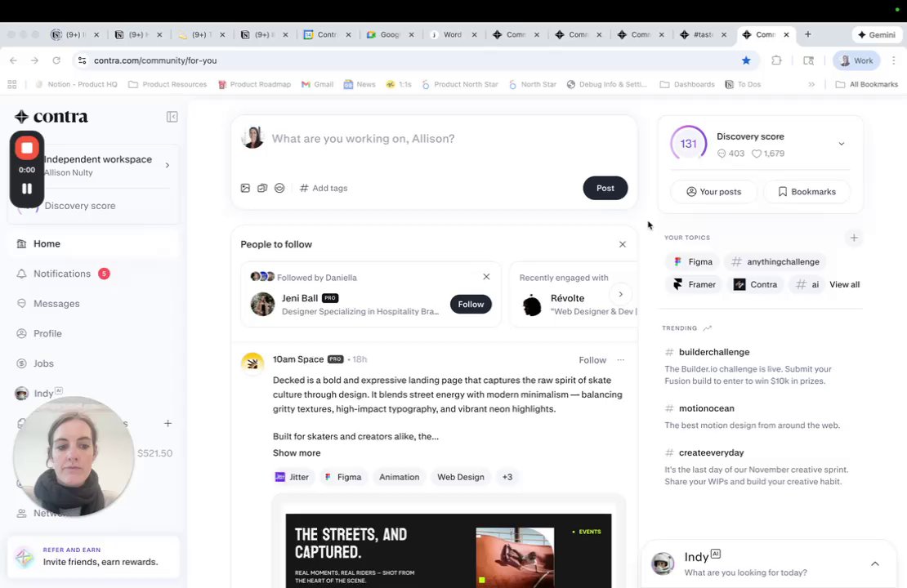Open browser extensions menu

tap(776, 60)
